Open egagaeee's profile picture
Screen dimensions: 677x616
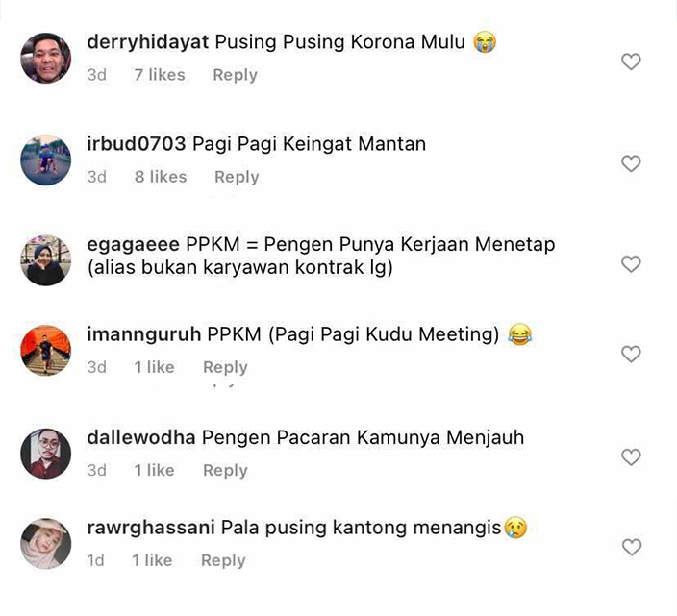46,260
